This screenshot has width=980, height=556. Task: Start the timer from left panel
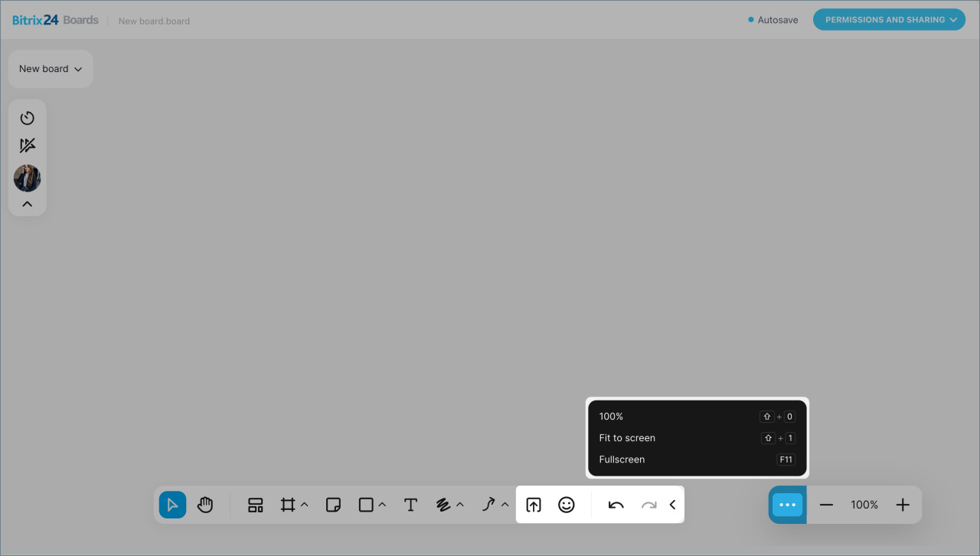pyautogui.click(x=28, y=118)
